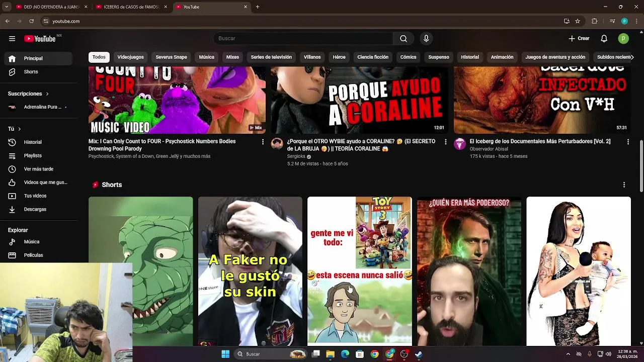Click install app icon in address bar
This screenshot has height=362, width=644.
click(567, 21)
